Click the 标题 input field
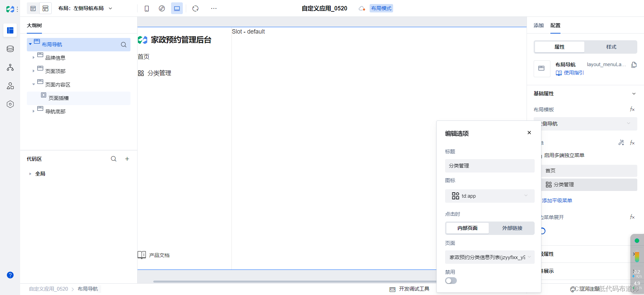The image size is (644, 295). click(x=490, y=166)
